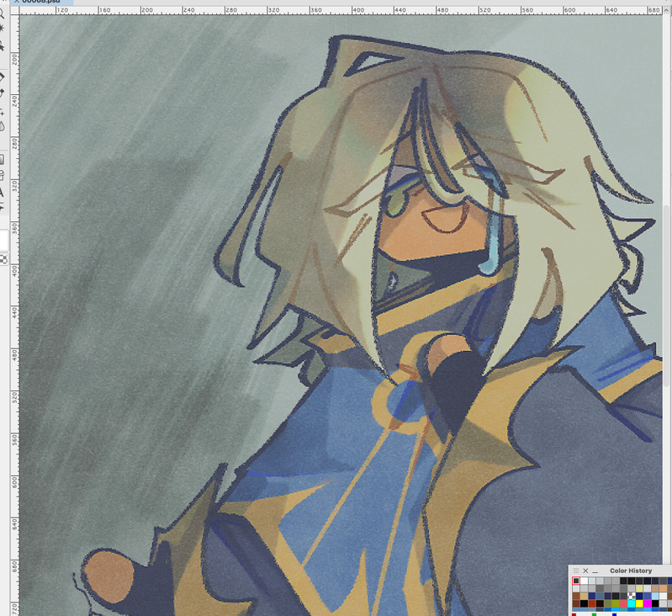Click the Color History title

coord(631,571)
